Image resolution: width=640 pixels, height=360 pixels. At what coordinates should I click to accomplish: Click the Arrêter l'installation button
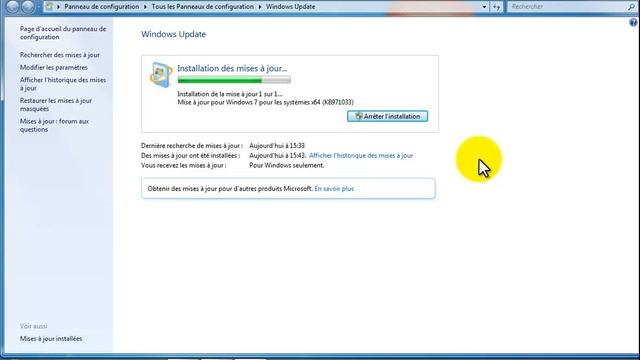coord(387,116)
